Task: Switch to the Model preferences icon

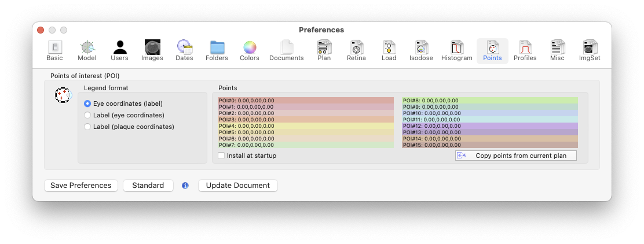Action: [x=87, y=51]
